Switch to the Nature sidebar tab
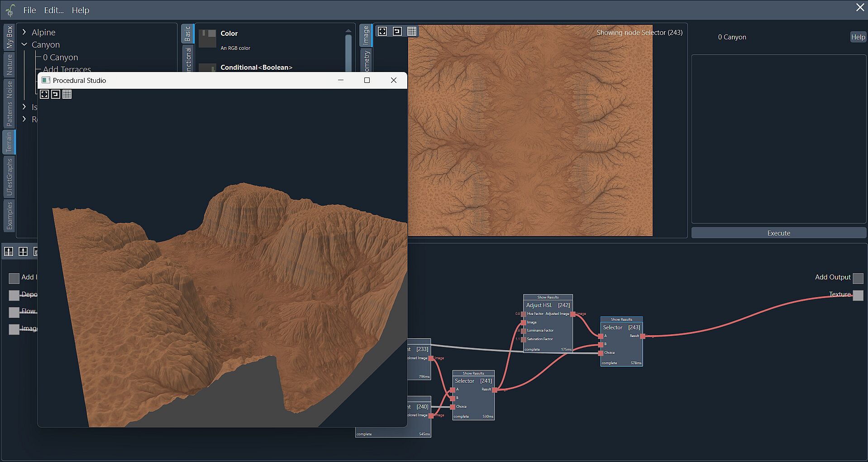 pos(9,65)
